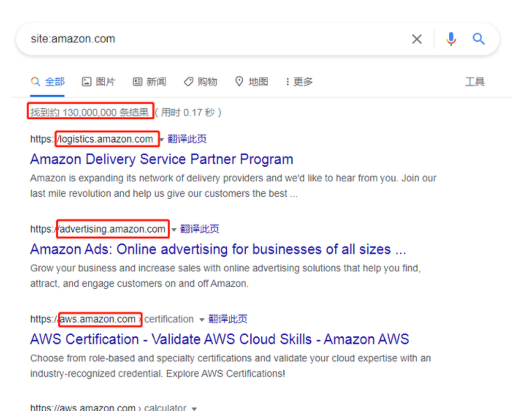
Task: Click 翻译此页 beside advertising.amazon.com
Action: [199, 229]
